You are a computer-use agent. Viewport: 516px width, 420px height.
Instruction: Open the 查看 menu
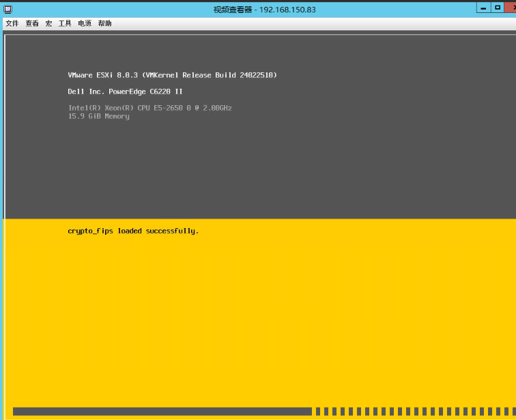[x=32, y=23]
